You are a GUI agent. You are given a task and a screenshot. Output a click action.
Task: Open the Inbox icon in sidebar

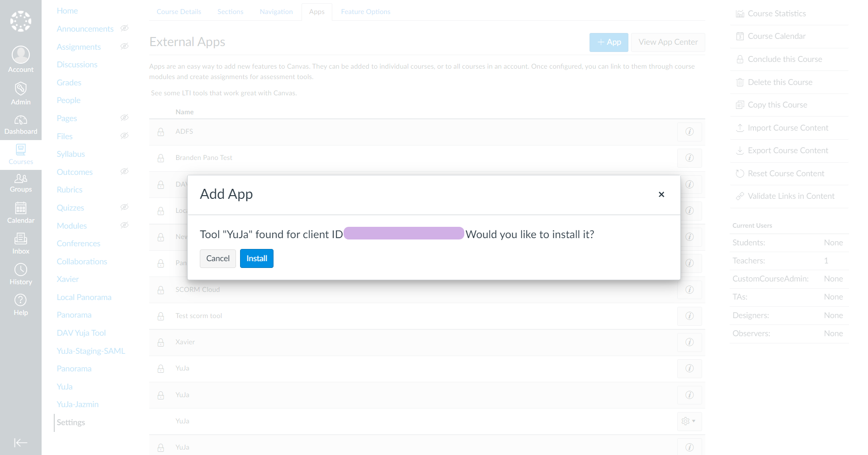[x=21, y=244]
